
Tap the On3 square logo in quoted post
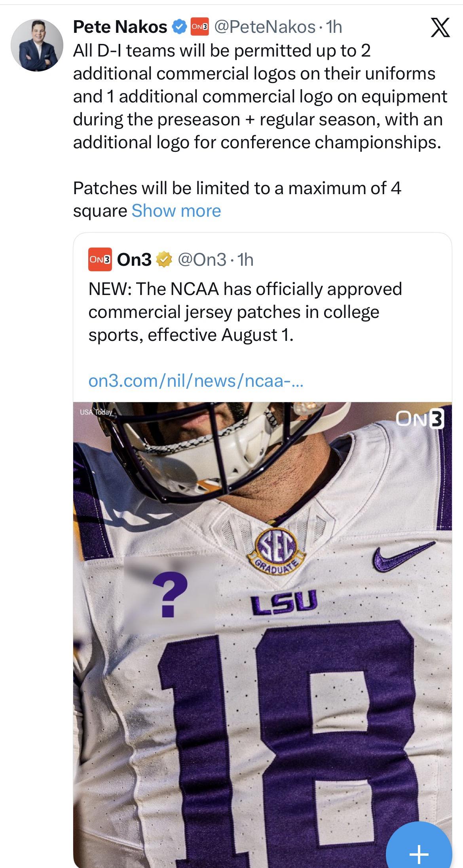(100, 260)
